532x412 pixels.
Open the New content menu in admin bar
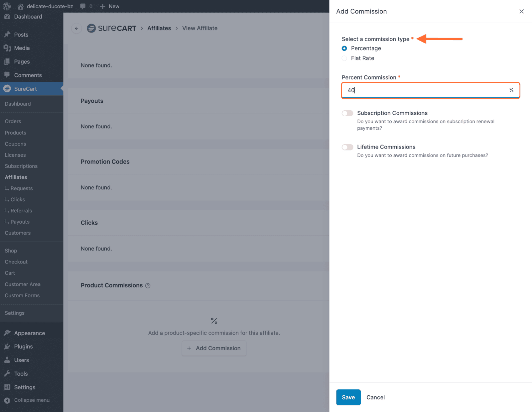(x=110, y=6)
